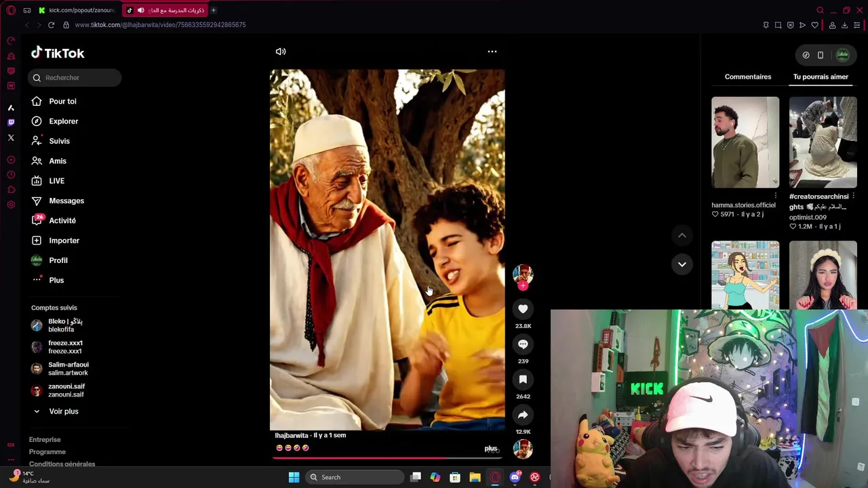Open options for #creatorsearchinsights recommended video
The width and height of the screenshot is (868, 488).
tap(854, 196)
